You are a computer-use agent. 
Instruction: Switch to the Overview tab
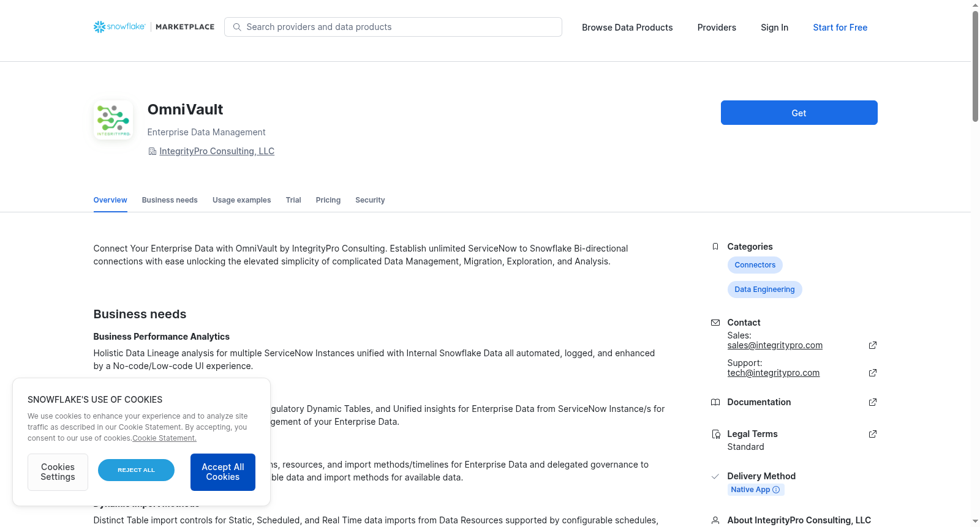[x=110, y=200]
